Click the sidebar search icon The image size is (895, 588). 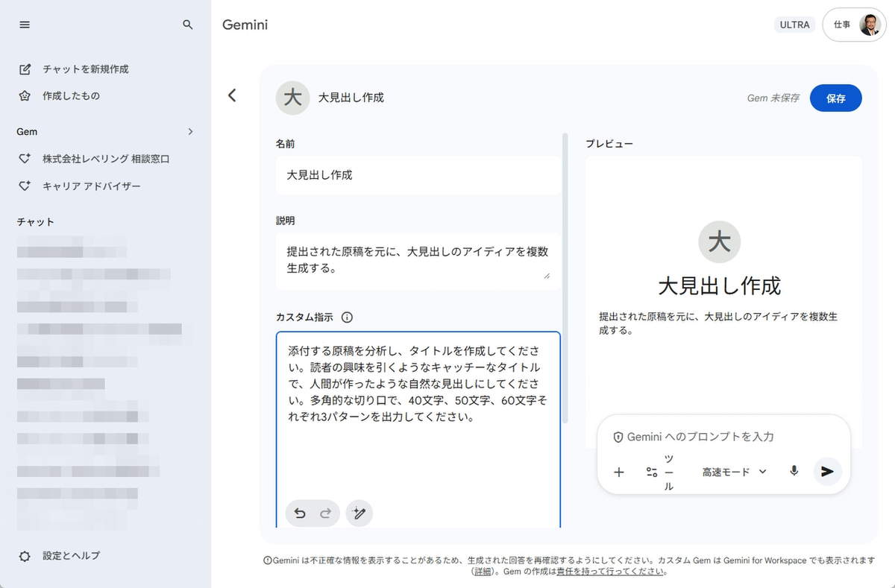[188, 25]
